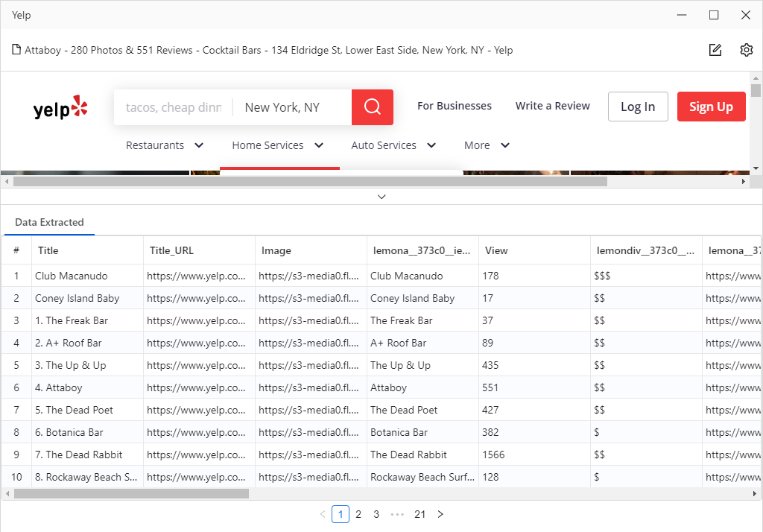The height and width of the screenshot is (532, 763).
Task: Open the More dropdown menu
Action: pyautogui.click(x=487, y=145)
